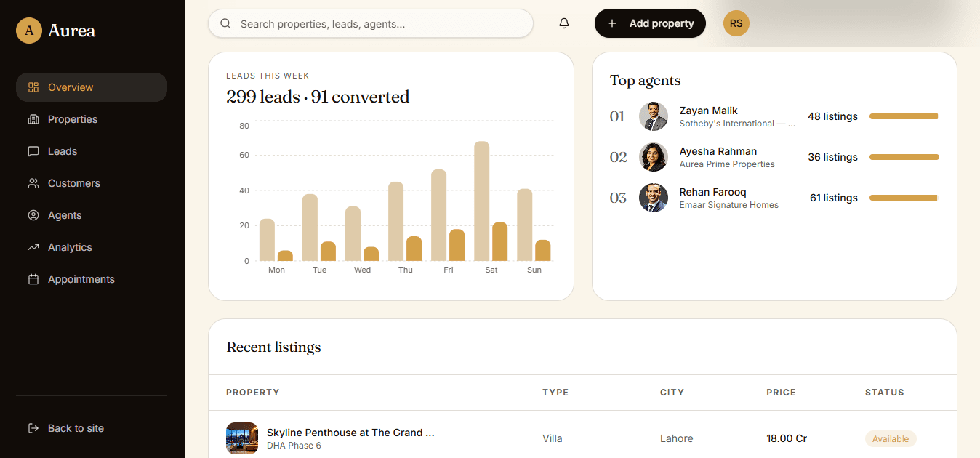Click the Analytics trend arrow icon
Image resolution: width=980 pixels, height=458 pixels.
coord(33,247)
